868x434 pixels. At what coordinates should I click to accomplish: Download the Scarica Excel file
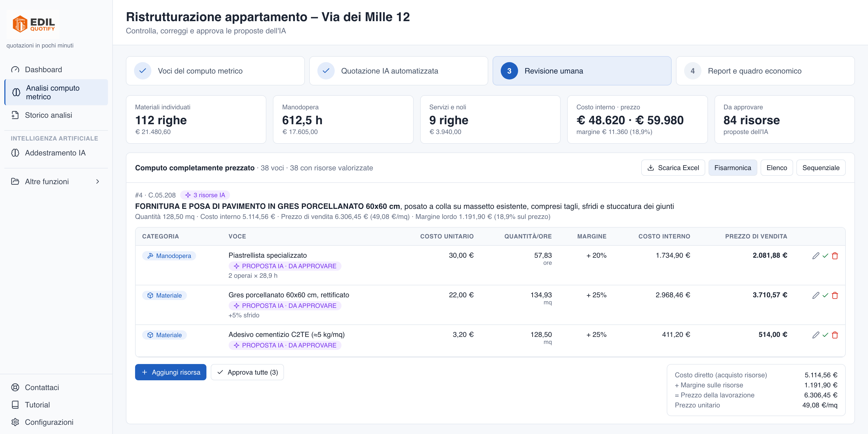673,168
